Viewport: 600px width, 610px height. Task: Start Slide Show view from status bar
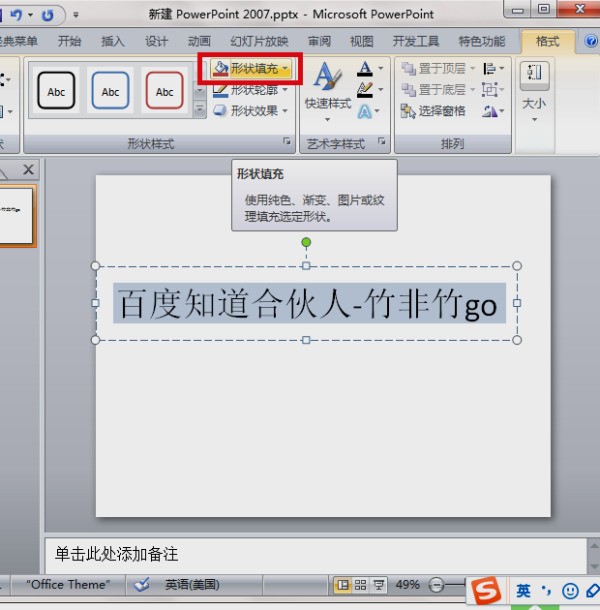378,585
